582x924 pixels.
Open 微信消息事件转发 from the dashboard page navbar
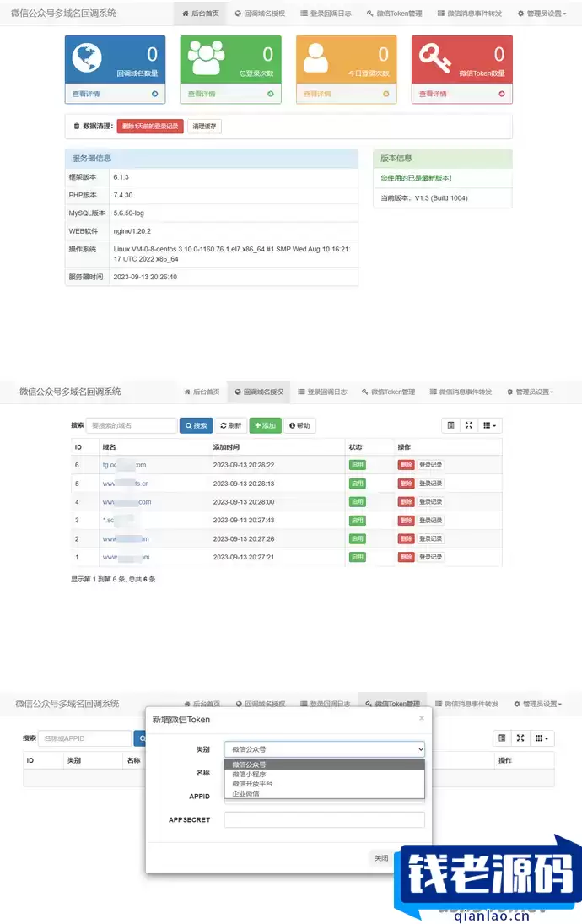click(x=470, y=13)
